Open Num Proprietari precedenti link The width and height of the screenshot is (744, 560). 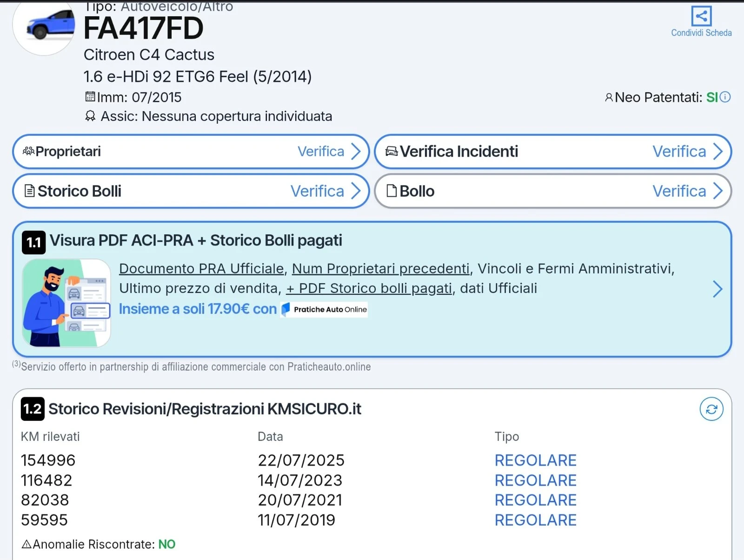pos(381,268)
